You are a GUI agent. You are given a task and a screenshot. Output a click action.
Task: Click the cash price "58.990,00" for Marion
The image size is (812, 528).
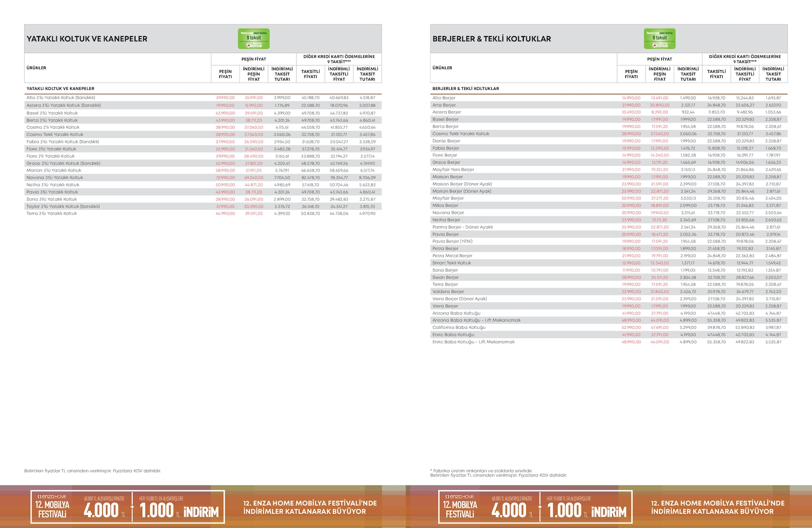click(x=225, y=171)
